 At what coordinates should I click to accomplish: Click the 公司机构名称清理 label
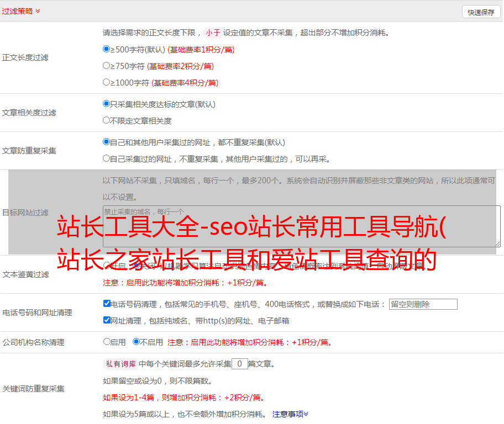pyautogui.click(x=33, y=342)
